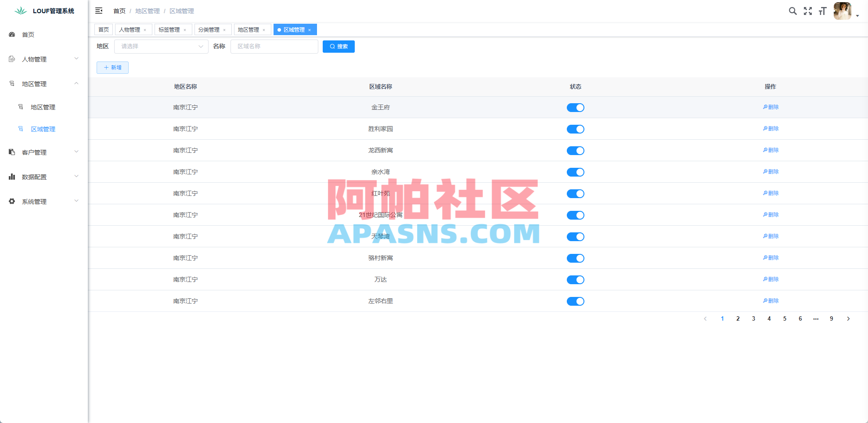868x423 pixels.
Task: Close the 标签管理 tab
Action: point(185,30)
